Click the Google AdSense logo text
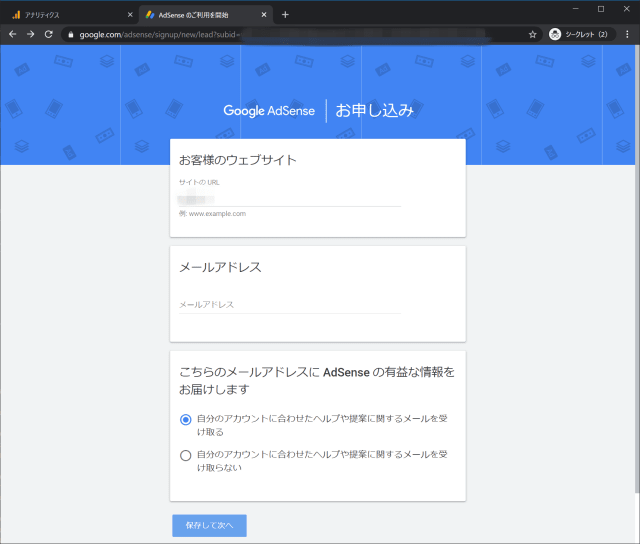The height and width of the screenshot is (544, 640). (269, 111)
